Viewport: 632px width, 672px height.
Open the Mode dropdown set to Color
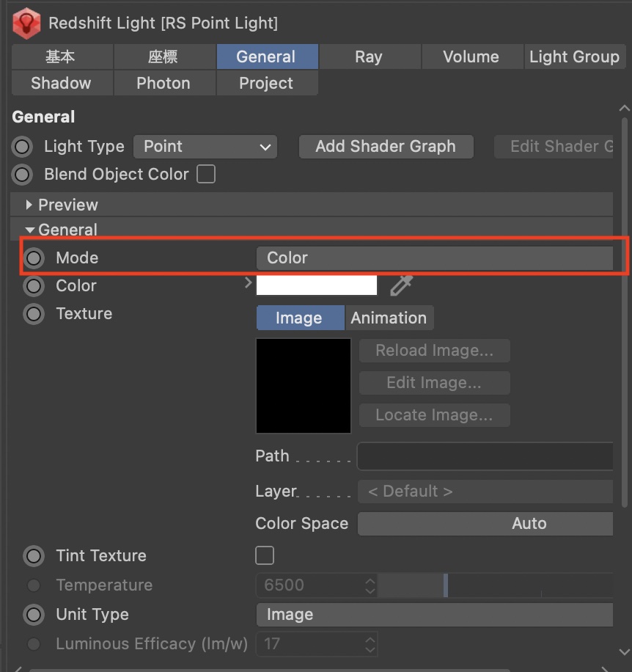[434, 258]
